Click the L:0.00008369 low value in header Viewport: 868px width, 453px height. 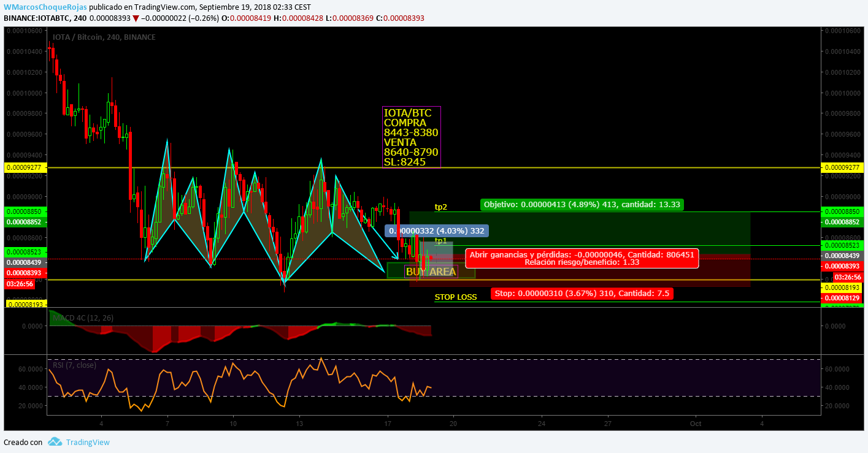pyautogui.click(x=351, y=18)
